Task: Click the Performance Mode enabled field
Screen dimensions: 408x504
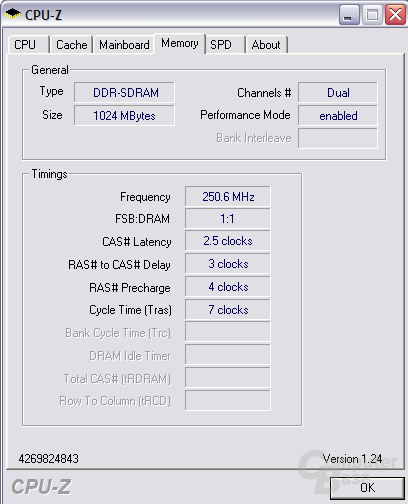Action: (x=338, y=116)
